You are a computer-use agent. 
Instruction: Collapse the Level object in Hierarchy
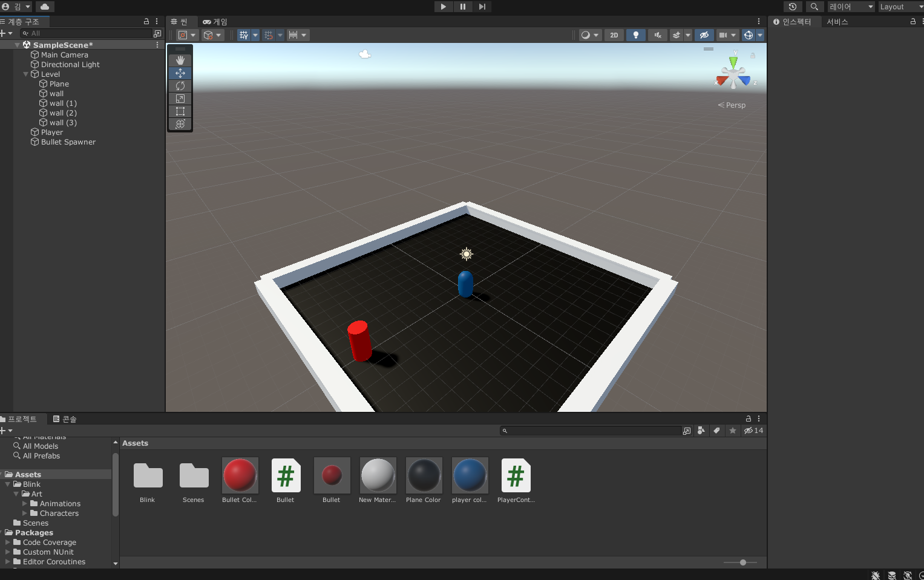[26, 74]
